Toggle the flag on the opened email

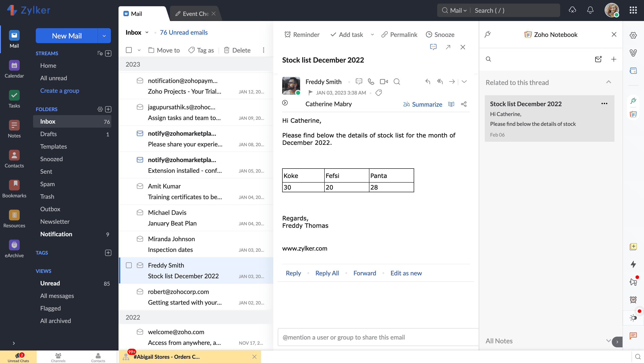(x=311, y=93)
